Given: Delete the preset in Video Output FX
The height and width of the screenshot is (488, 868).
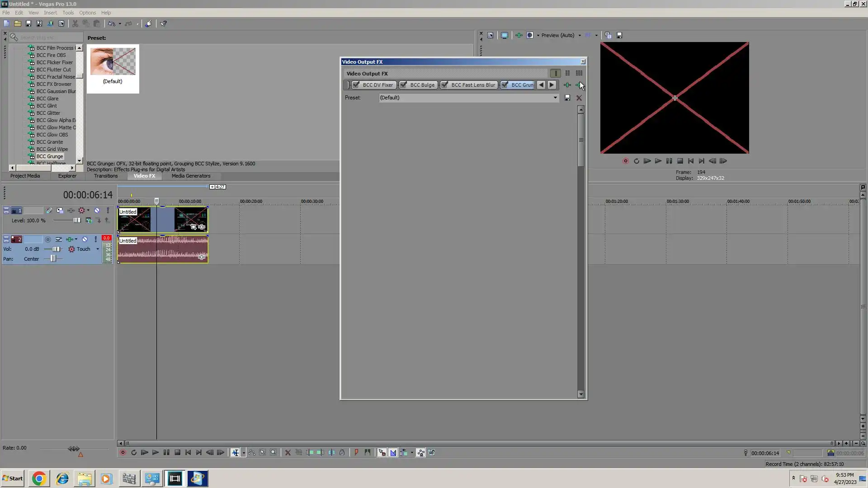Looking at the screenshot, I should click(x=579, y=98).
